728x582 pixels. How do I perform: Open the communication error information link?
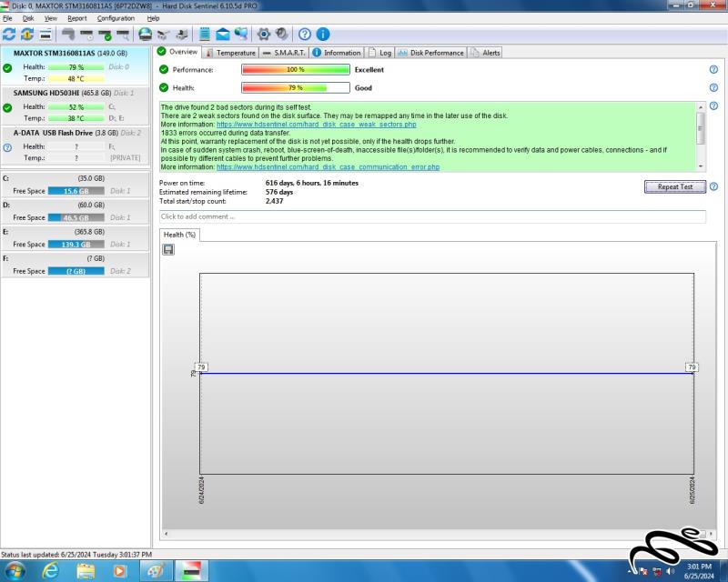coord(328,166)
